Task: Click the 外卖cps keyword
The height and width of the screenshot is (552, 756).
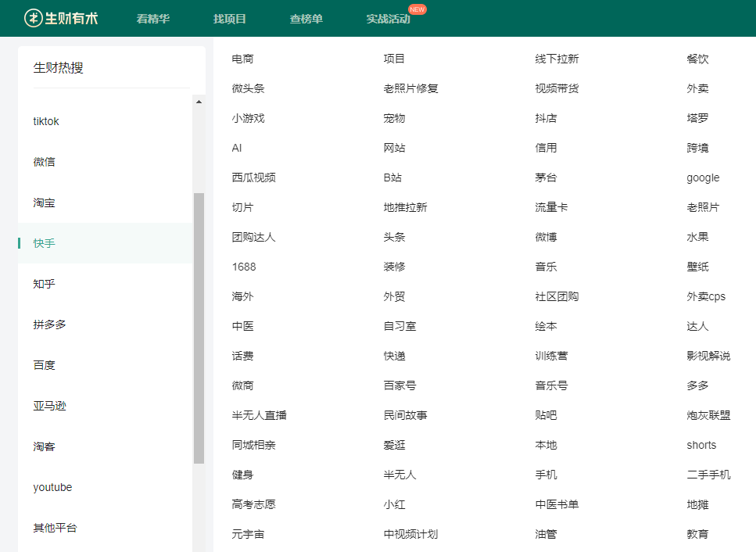Action: pos(706,297)
